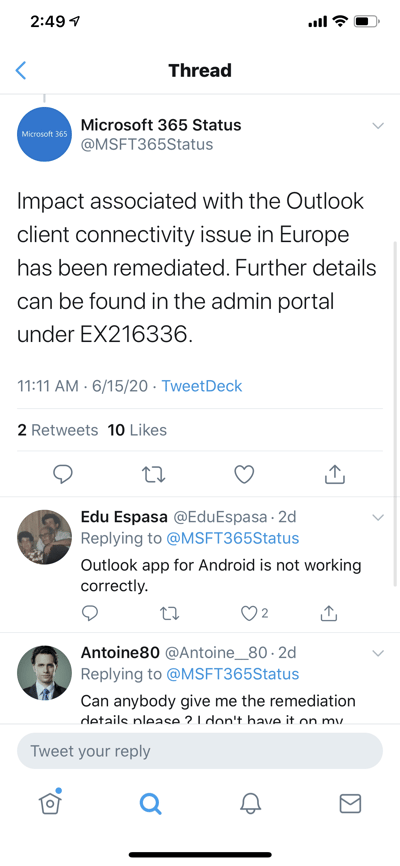Screen dimensions: 400x866
Task: Open the Messages envelope tab
Action: pyautogui.click(x=350, y=804)
